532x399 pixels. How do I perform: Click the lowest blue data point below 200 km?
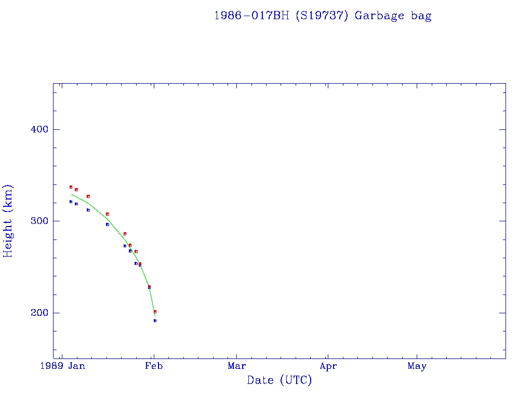pyautogui.click(x=155, y=321)
